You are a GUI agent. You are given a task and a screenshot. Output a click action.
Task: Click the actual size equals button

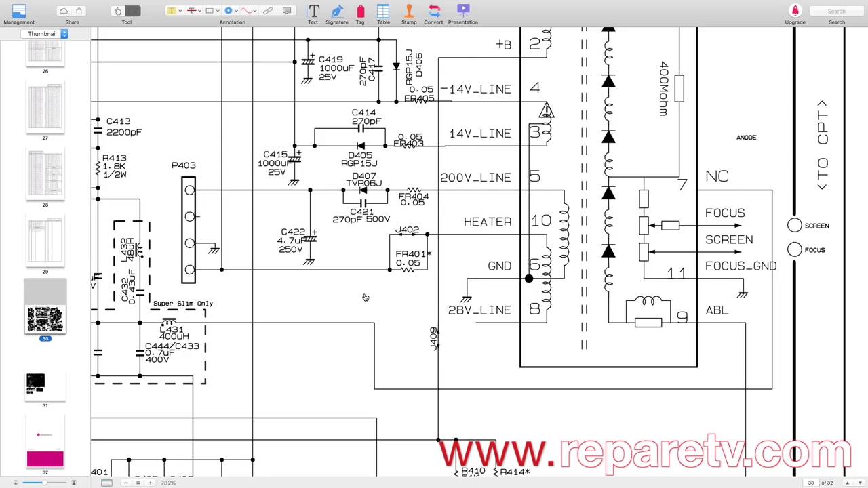[x=138, y=483]
